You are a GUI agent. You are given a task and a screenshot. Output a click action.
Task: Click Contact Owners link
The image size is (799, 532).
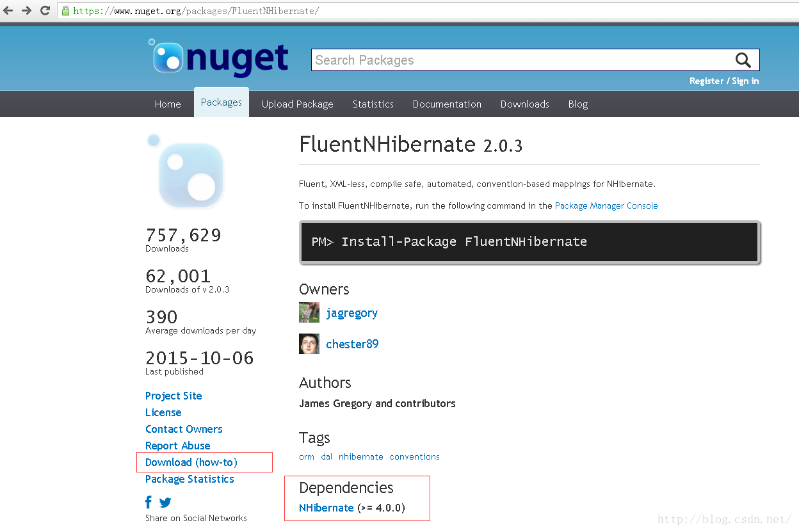(x=184, y=429)
